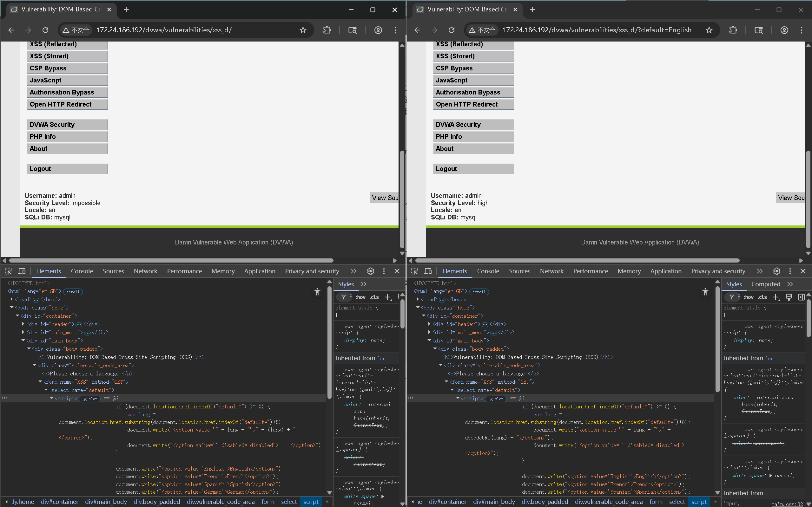Open user profile icon in left browser
Image resolution: width=812 pixels, height=507 pixels.
[378, 30]
